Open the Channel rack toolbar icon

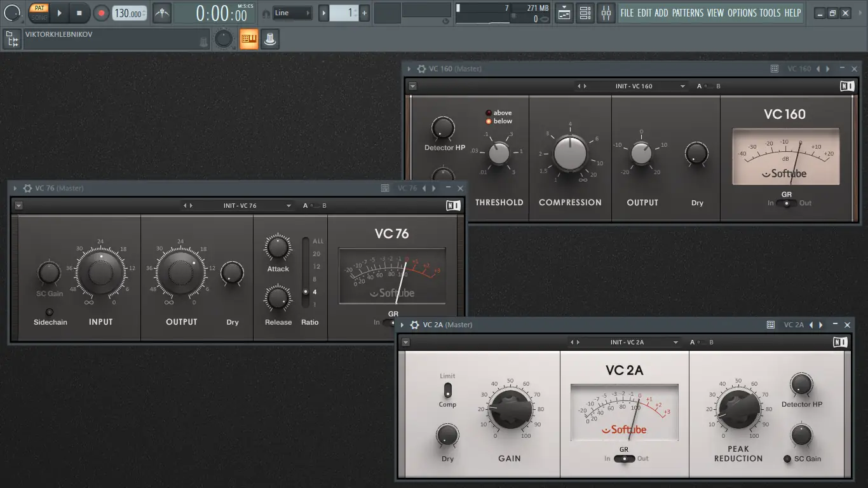coord(585,12)
